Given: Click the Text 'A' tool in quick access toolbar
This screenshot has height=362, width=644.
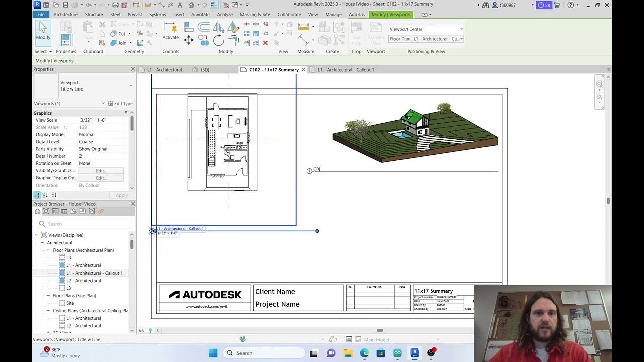Looking at the screenshot, I should pyautogui.click(x=180, y=5).
